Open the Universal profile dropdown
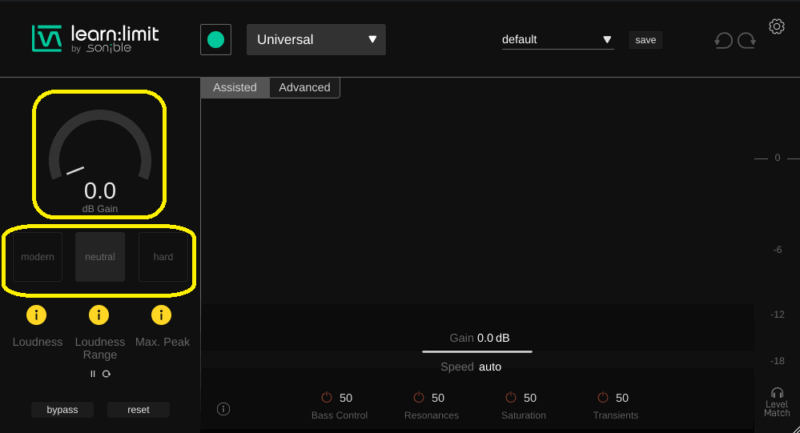The height and width of the screenshot is (433, 800). (316, 40)
